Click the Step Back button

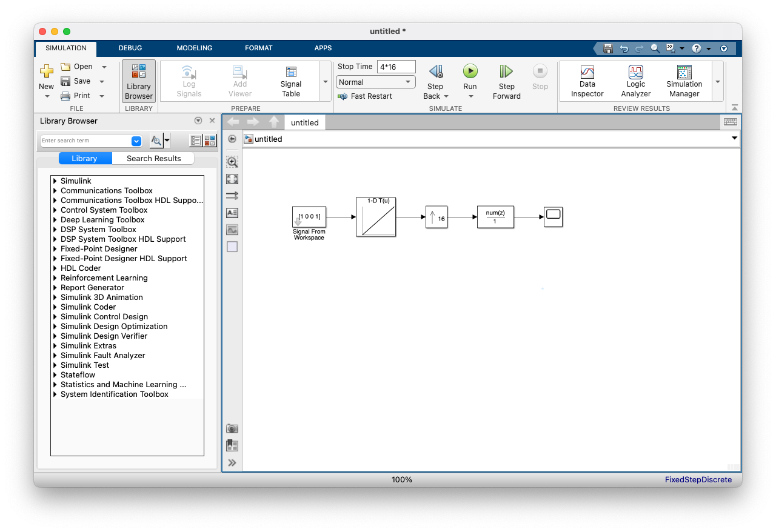tap(436, 81)
